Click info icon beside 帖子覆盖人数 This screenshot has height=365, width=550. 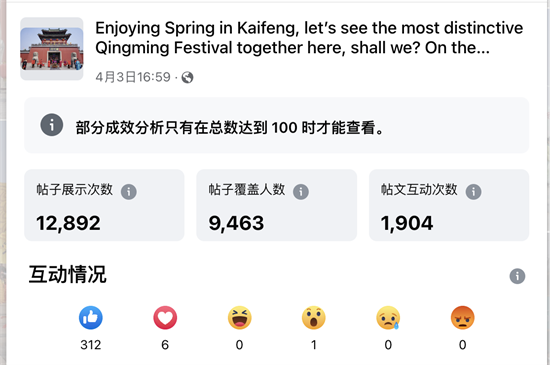point(301,192)
